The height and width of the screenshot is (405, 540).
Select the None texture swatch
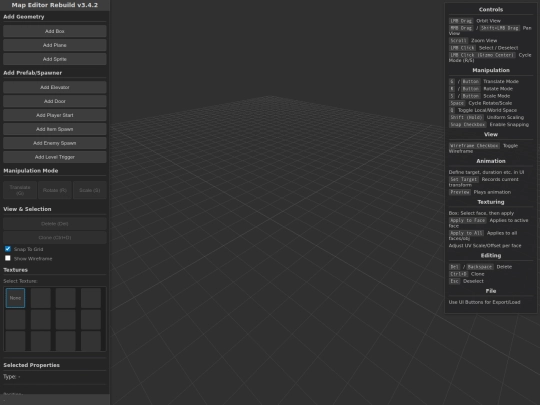pos(15,298)
